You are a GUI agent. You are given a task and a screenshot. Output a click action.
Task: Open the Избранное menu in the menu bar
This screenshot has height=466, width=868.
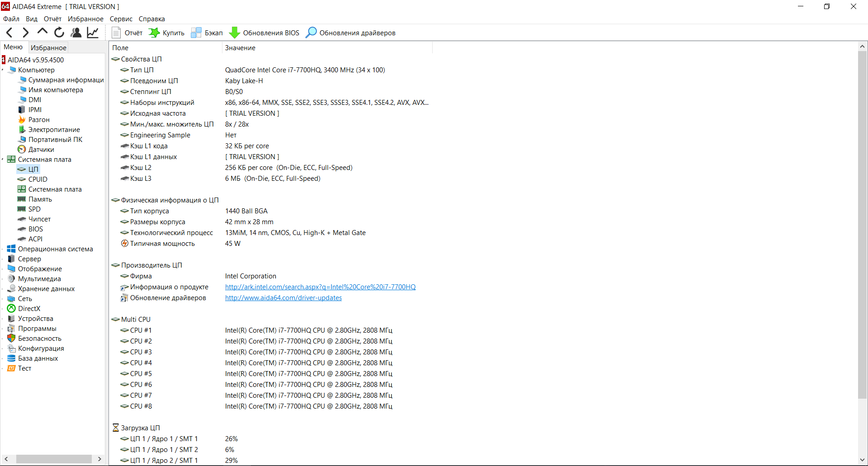(85, 19)
